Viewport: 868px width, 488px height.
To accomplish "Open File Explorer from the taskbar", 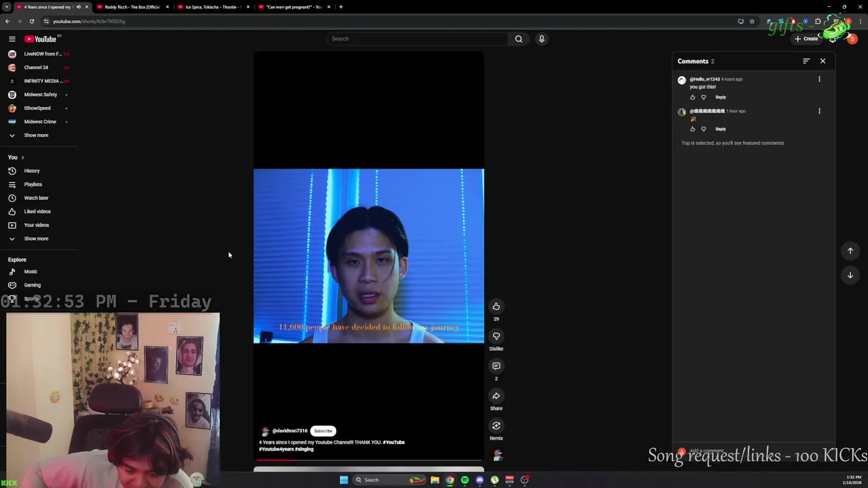I will (435, 480).
